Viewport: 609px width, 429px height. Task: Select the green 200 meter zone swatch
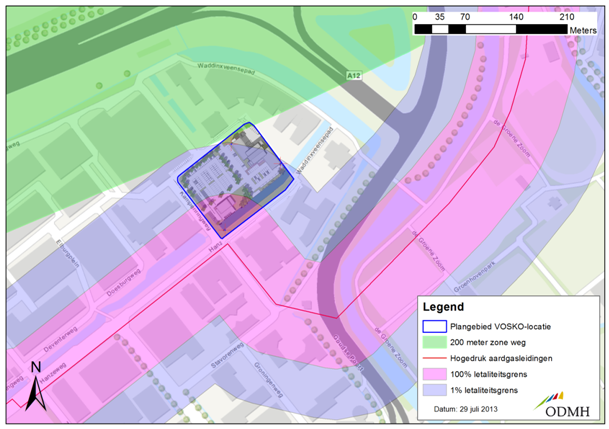point(434,342)
